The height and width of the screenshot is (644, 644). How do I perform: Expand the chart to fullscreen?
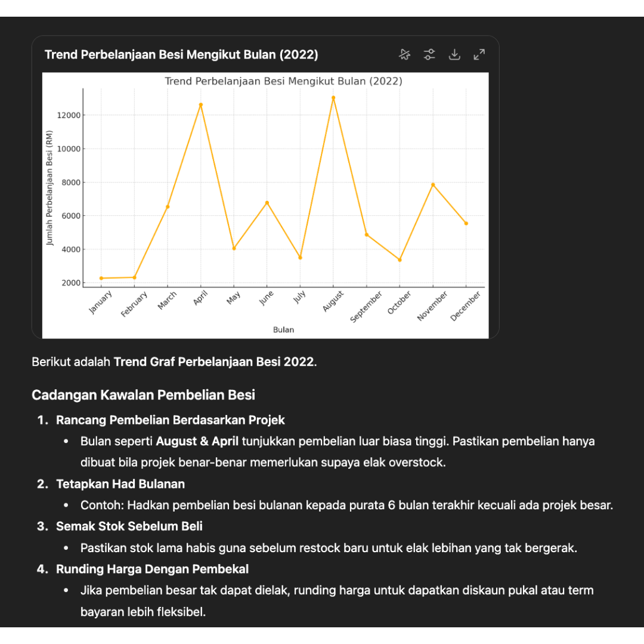click(479, 55)
